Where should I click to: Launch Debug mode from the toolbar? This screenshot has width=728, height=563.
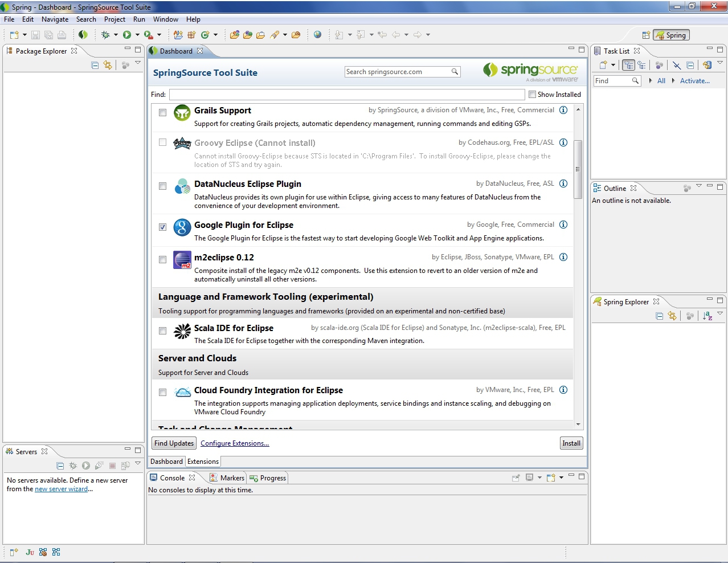point(106,35)
